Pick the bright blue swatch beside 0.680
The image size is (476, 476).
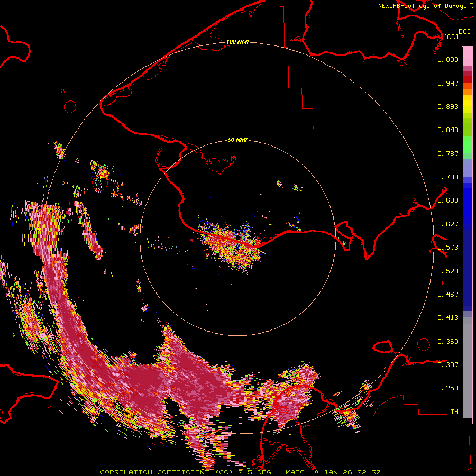(467, 202)
